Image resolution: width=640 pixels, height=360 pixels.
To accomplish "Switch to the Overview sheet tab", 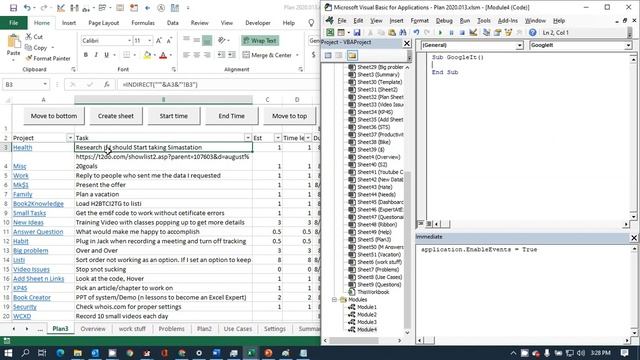I will tap(93, 329).
